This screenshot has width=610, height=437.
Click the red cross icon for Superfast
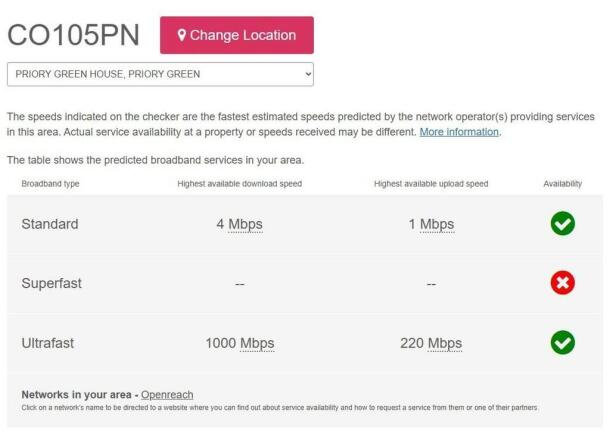563,283
